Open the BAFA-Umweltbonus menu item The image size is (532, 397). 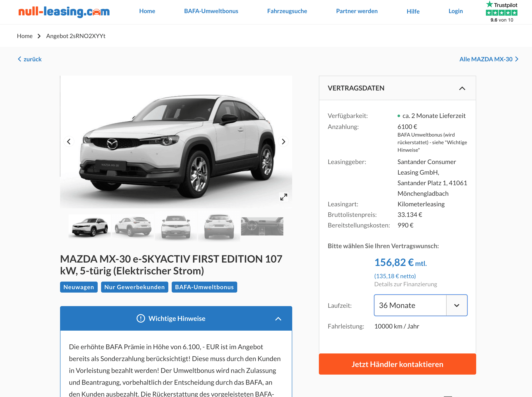[211, 11]
